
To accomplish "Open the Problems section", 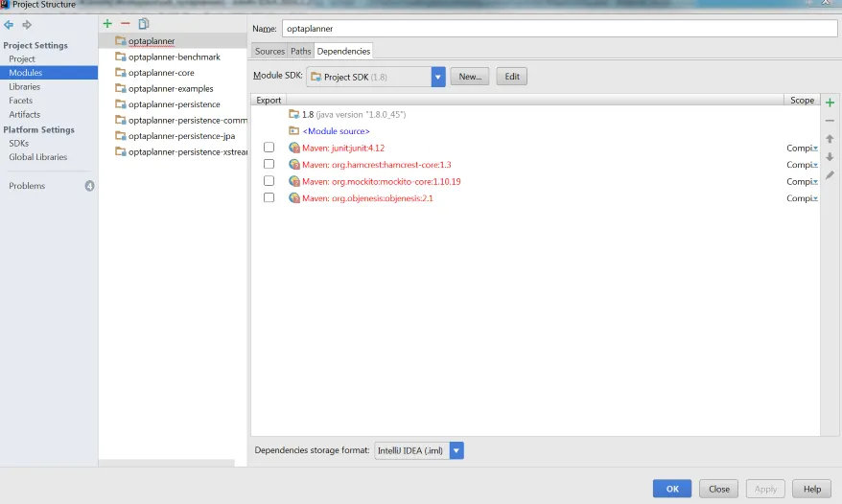I will tap(27, 186).
